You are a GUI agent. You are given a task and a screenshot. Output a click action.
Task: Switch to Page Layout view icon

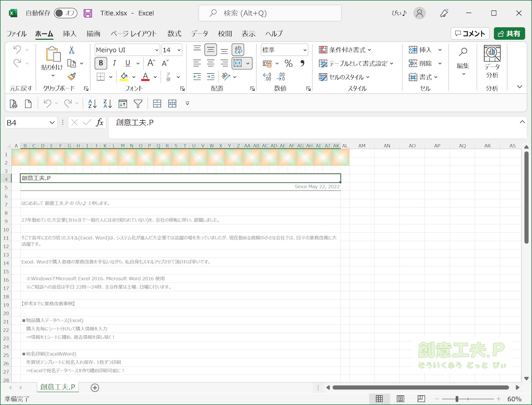[x=400, y=399]
